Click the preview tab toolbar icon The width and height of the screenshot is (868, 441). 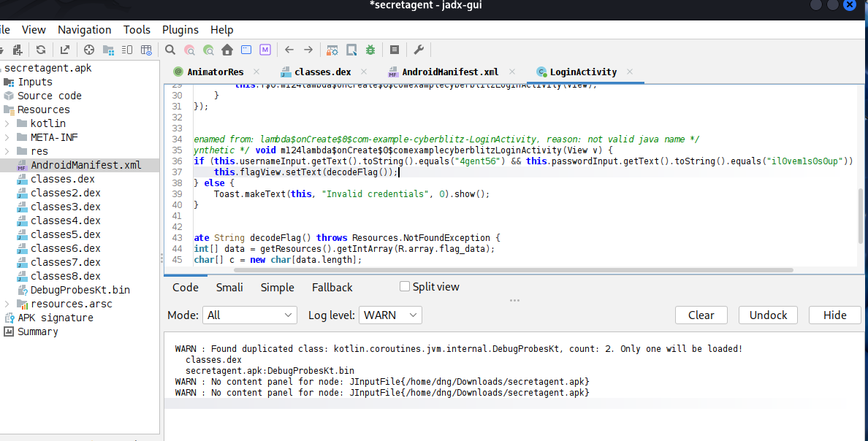(127, 50)
